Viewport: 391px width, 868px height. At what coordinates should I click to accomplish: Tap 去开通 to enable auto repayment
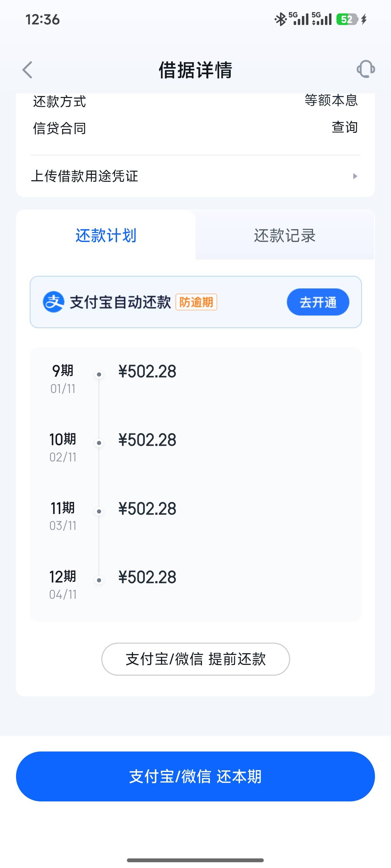(x=318, y=302)
